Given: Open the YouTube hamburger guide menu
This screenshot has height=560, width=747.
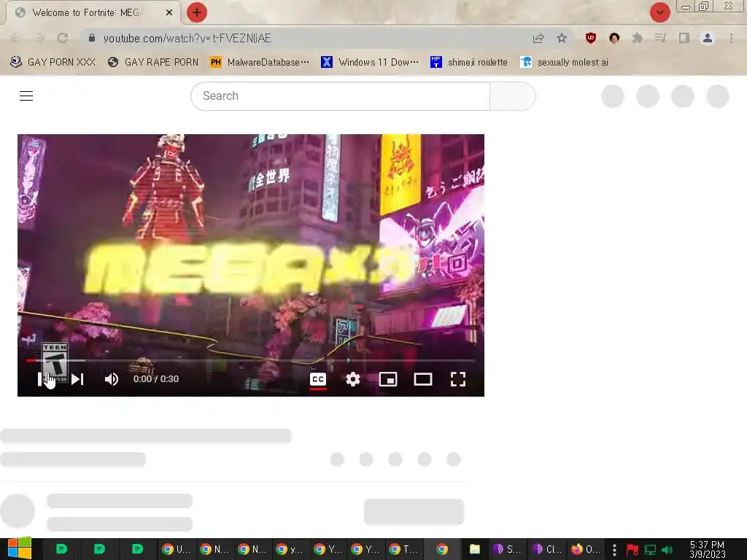Looking at the screenshot, I should pyautogui.click(x=26, y=96).
